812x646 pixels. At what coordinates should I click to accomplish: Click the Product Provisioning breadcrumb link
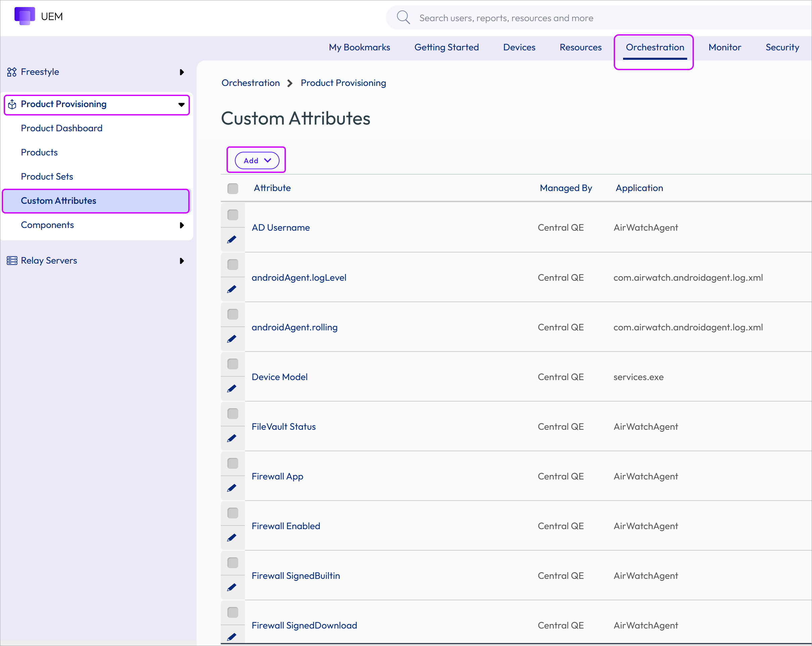click(343, 83)
